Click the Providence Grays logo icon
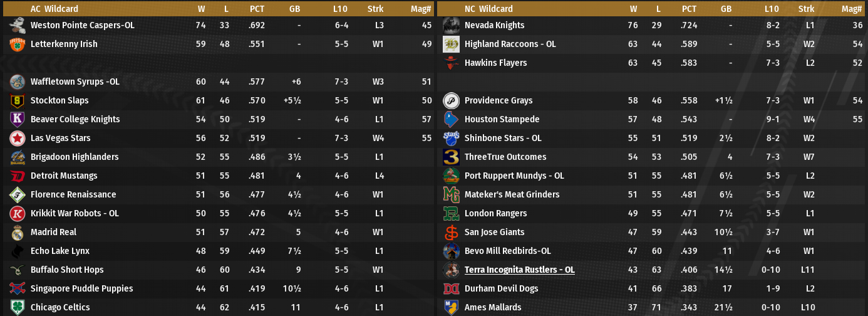 coord(452,101)
